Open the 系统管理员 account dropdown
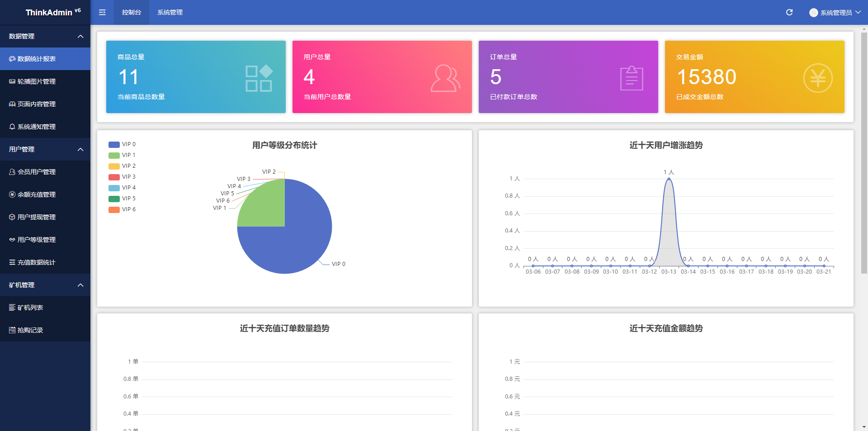 pyautogui.click(x=835, y=13)
